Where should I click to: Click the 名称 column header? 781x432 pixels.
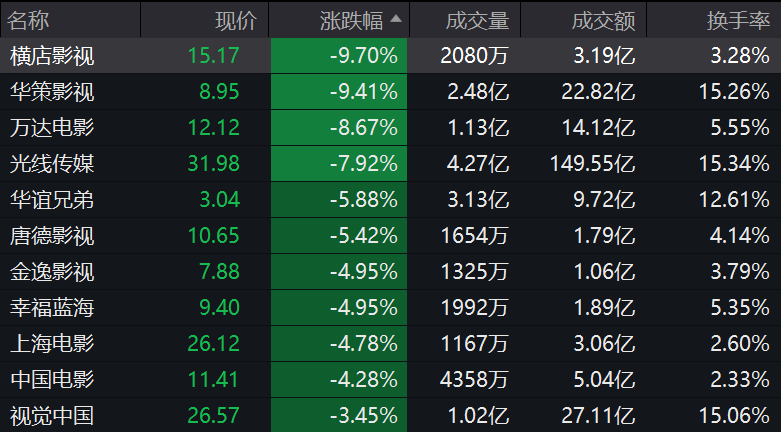pyautogui.click(x=29, y=19)
